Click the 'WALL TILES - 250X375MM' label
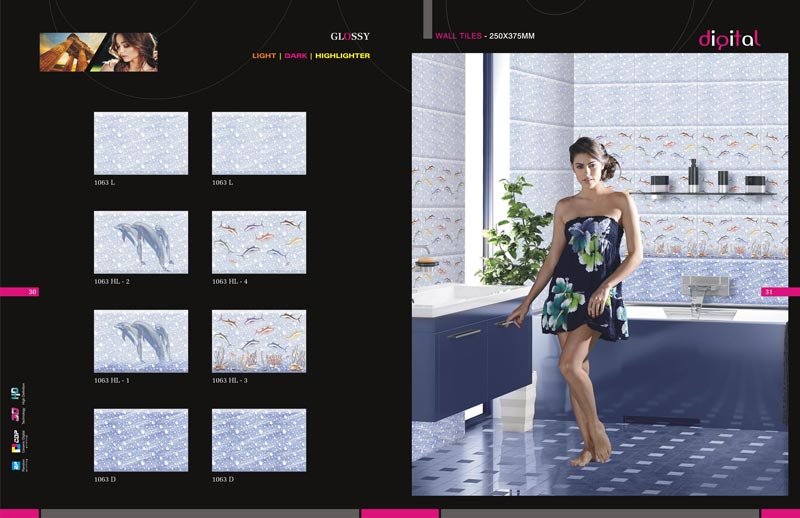The image size is (800, 518). [485, 36]
